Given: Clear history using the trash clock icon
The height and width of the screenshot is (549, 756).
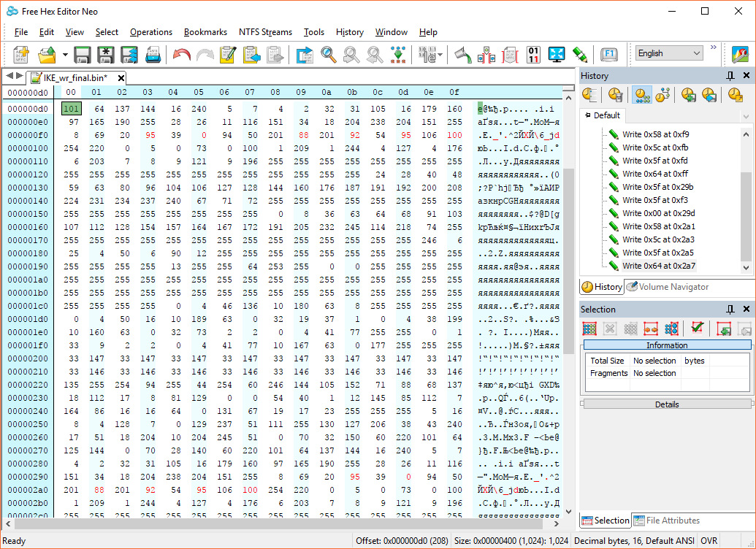Looking at the screenshot, I should [616, 96].
